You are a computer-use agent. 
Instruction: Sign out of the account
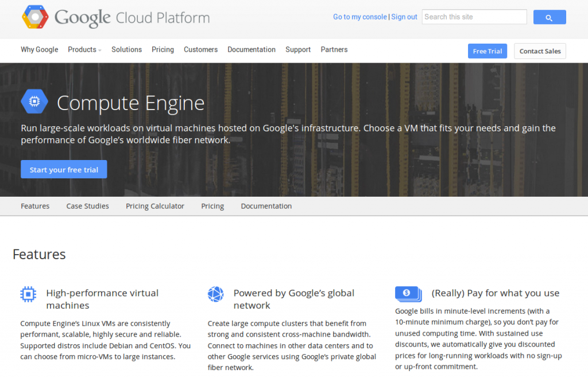point(404,17)
